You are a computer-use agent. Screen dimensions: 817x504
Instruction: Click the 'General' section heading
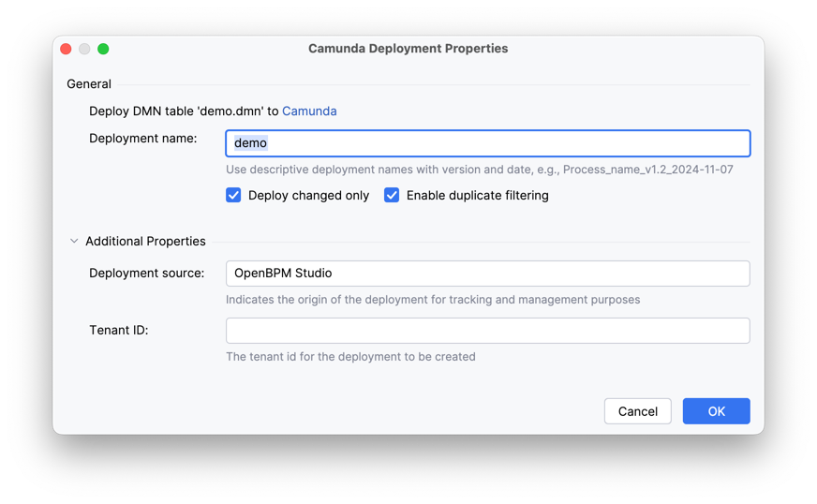(89, 84)
